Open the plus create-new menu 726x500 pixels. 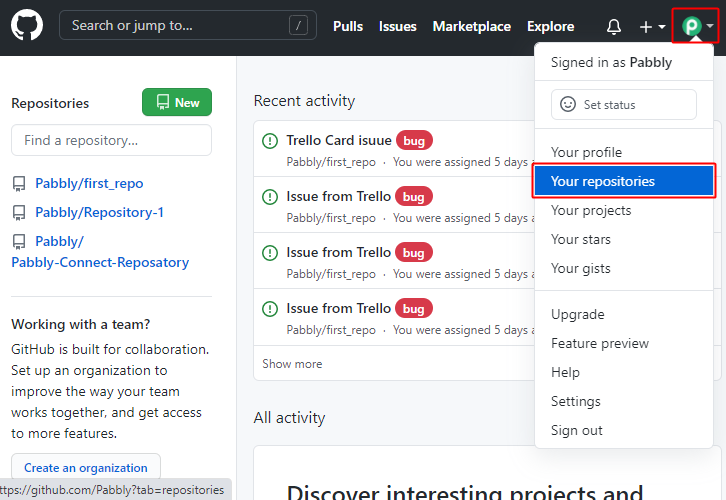(652, 27)
